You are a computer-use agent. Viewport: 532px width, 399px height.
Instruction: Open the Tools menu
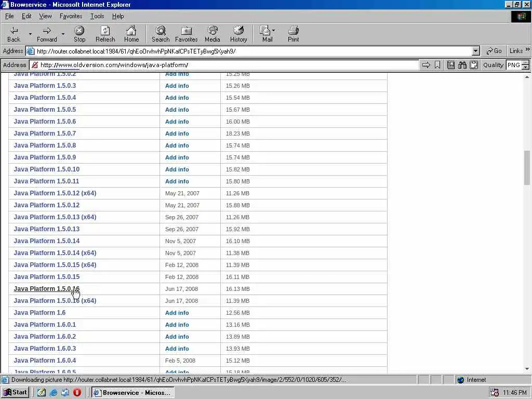pos(97,16)
